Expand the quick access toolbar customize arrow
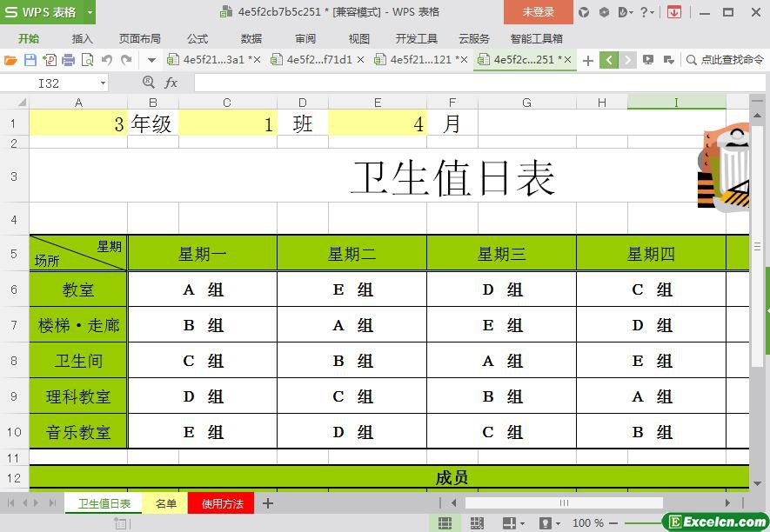This screenshot has width=770, height=532. click(x=151, y=60)
